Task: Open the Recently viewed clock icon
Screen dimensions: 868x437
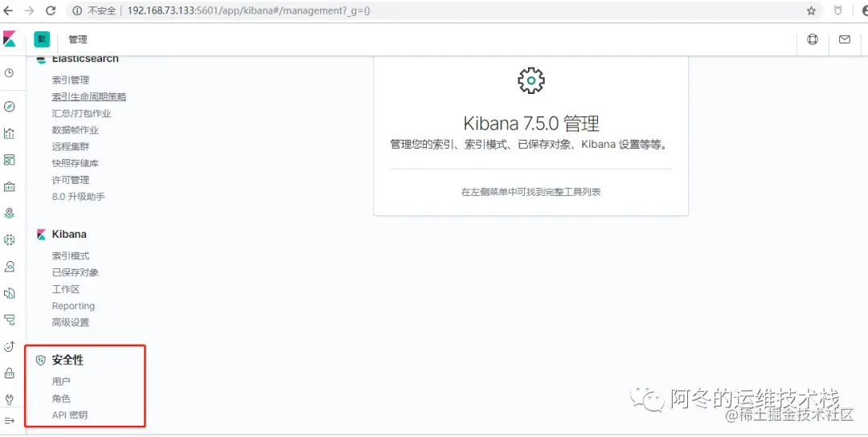Action: pos(9,72)
